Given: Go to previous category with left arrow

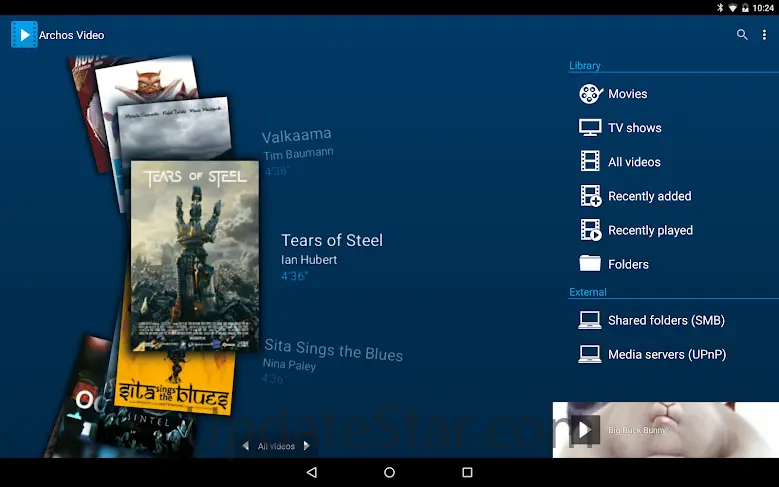Looking at the screenshot, I should (x=245, y=446).
